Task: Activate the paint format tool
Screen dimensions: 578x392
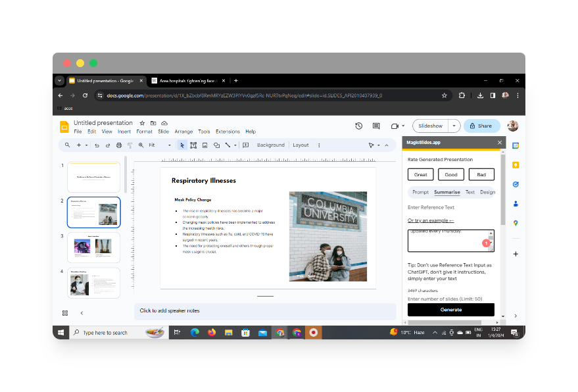Action: 130,145
